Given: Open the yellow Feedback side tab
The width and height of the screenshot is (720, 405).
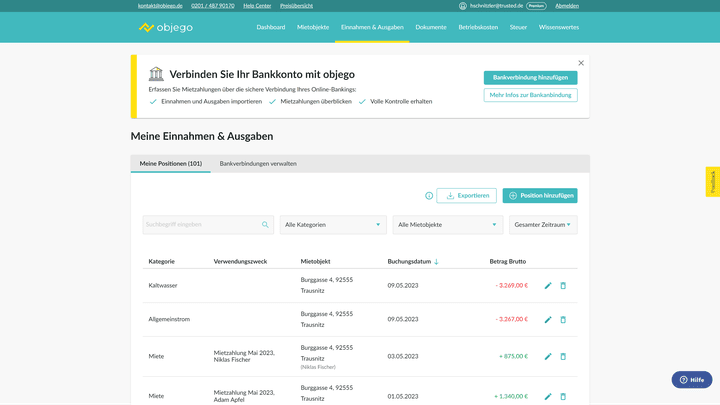Looking at the screenshot, I should tap(713, 182).
